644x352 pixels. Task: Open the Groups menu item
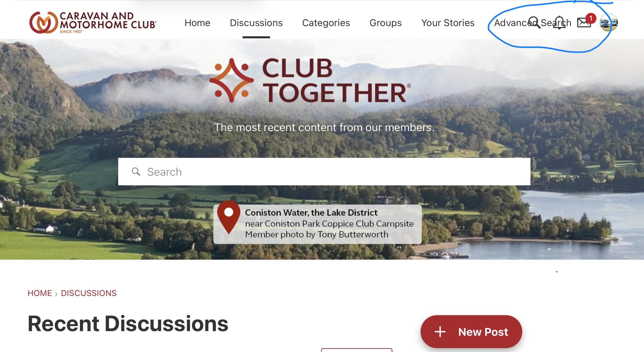pyautogui.click(x=386, y=23)
